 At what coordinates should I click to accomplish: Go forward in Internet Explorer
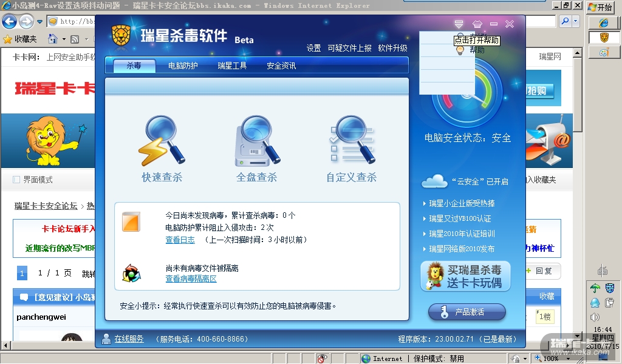click(26, 21)
